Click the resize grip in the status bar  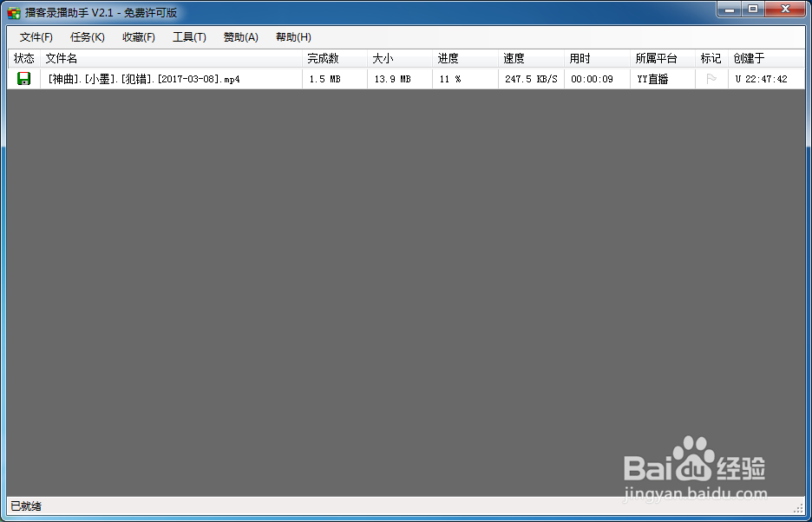pos(798,507)
